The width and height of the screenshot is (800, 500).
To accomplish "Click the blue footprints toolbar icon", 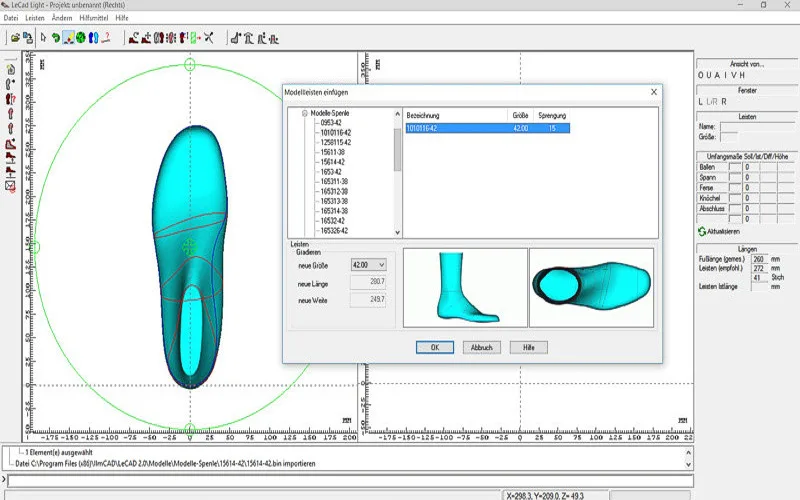I will tap(93, 38).
